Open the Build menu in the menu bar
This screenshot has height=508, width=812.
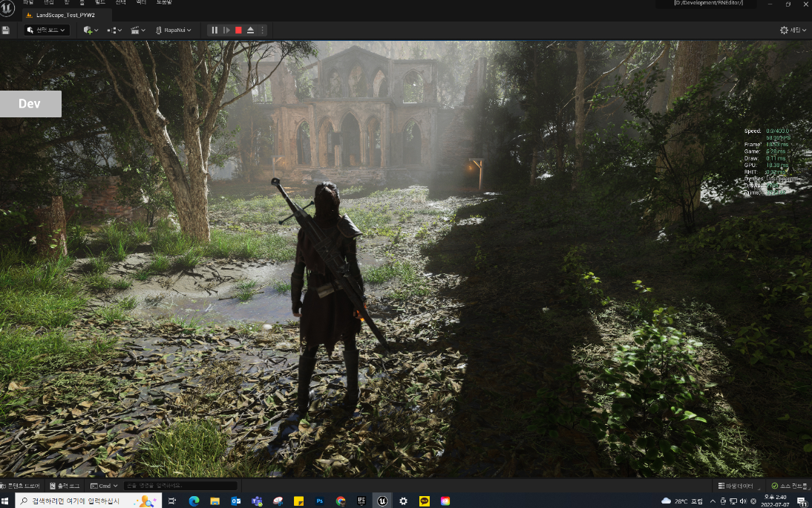100,2
